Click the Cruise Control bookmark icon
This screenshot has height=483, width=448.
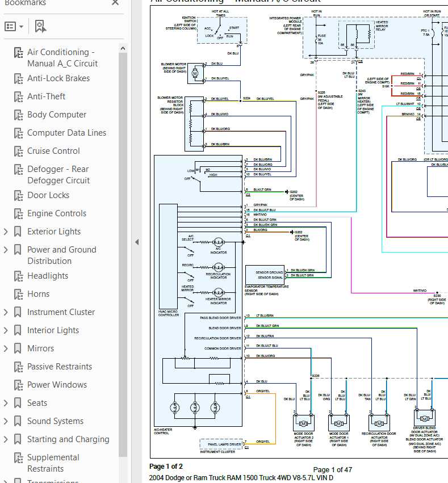(19, 151)
